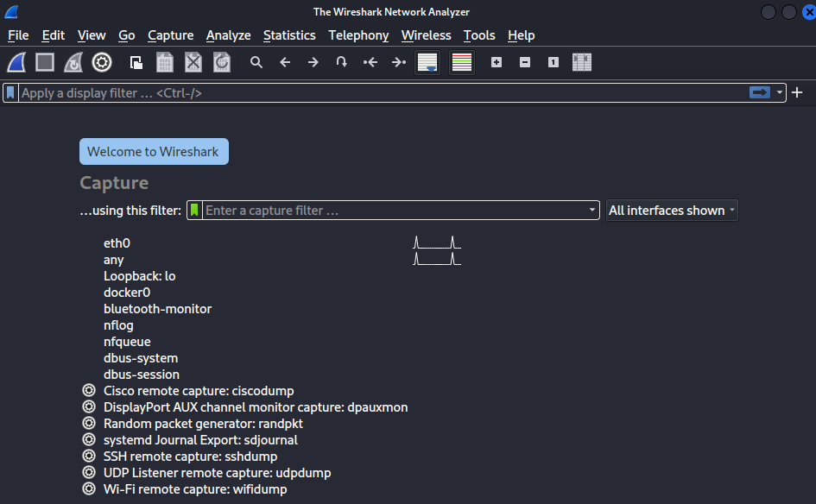
Task: Select the Loopback: lo interface
Action: pyautogui.click(x=140, y=275)
